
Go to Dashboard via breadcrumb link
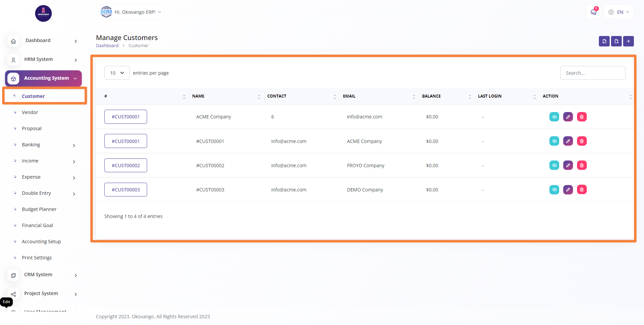(x=107, y=46)
